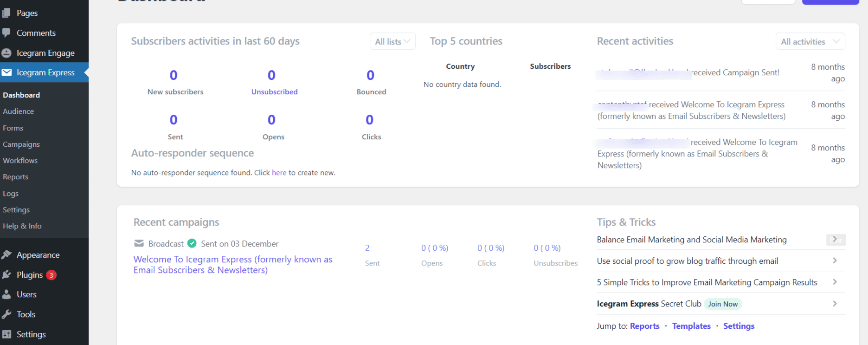The width and height of the screenshot is (868, 345).
Task: Click the Pages menu icon
Action: (x=6, y=13)
